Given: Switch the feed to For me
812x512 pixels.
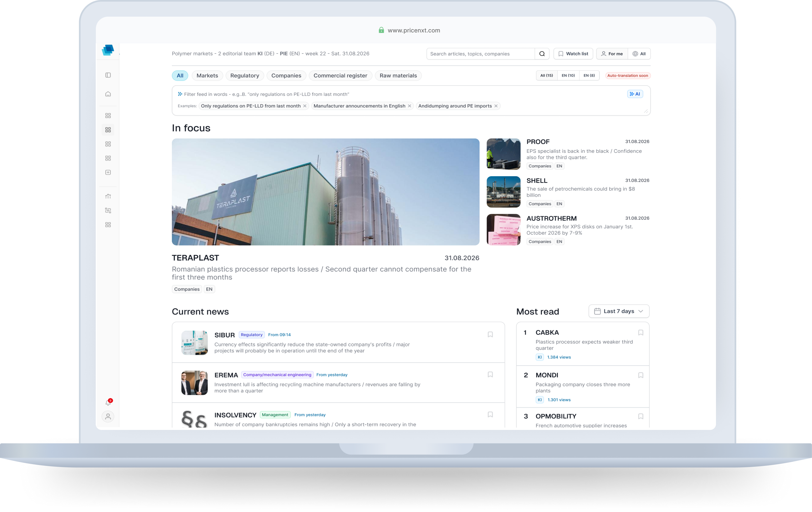Looking at the screenshot, I should click(x=612, y=54).
